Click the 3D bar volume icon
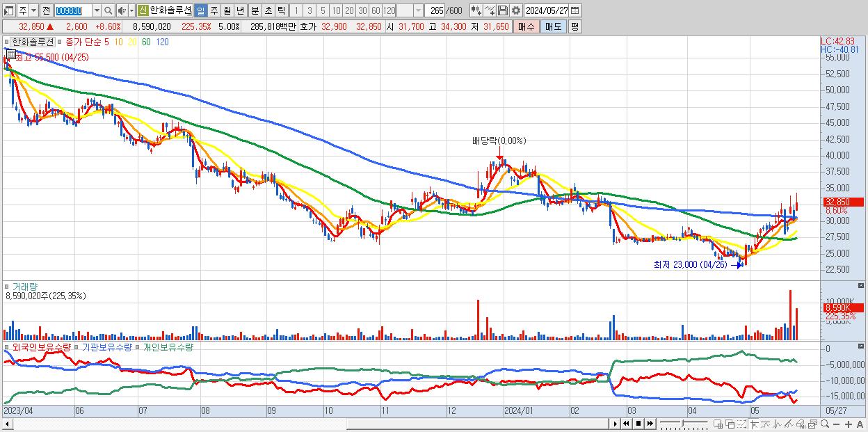 pos(801,424)
